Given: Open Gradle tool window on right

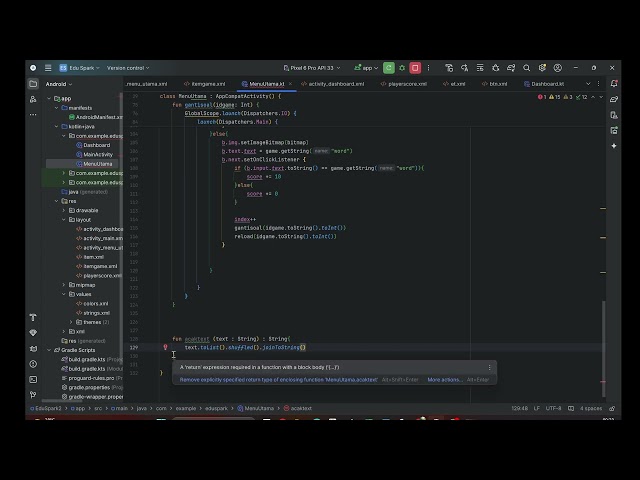Looking at the screenshot, I should coord(614,99).
